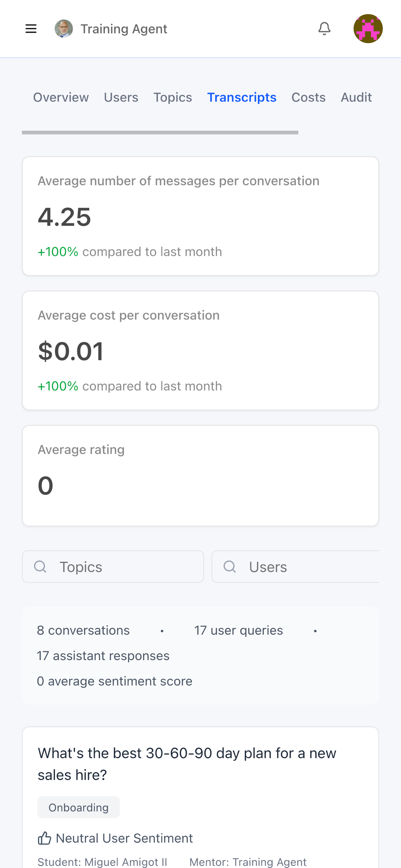401x868 pixels.
Task: Open the Audit tab
Action: [356, 97]
